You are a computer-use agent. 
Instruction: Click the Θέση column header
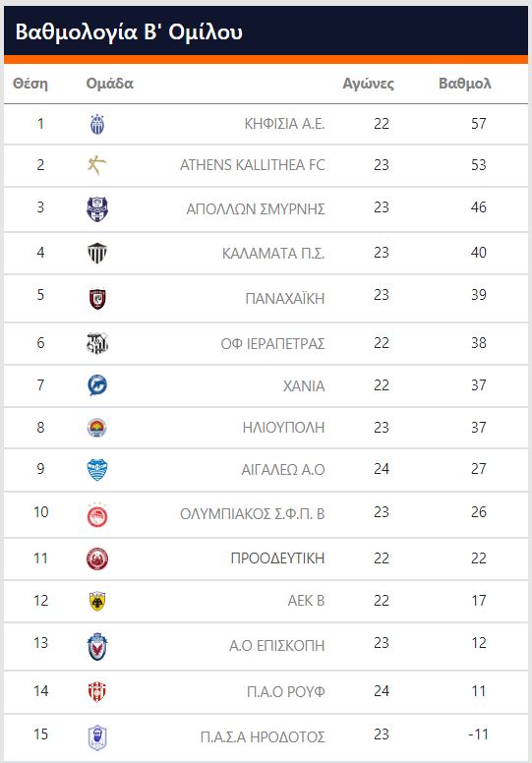pos(30,84)
